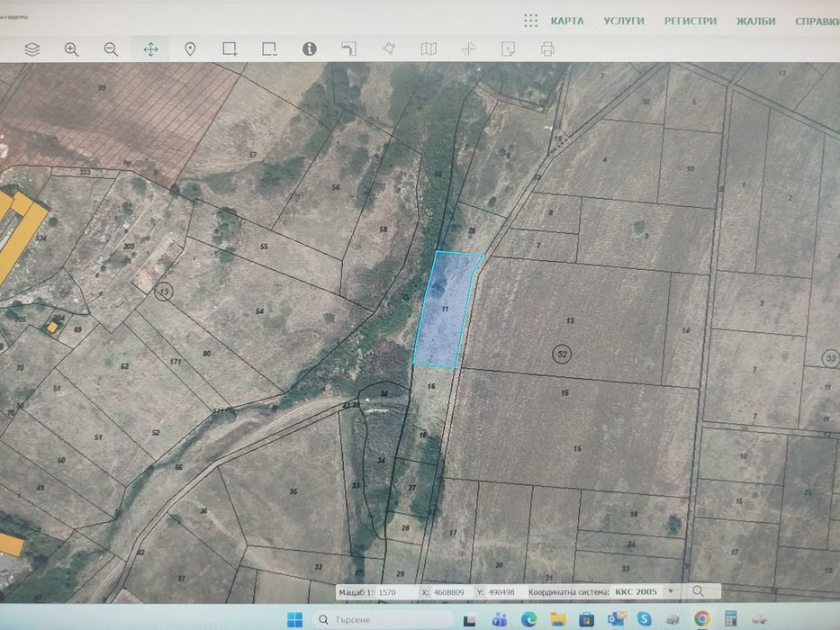Click the print map icon
The width and height of the screenshot is (840, 630).
pos(547,49)
